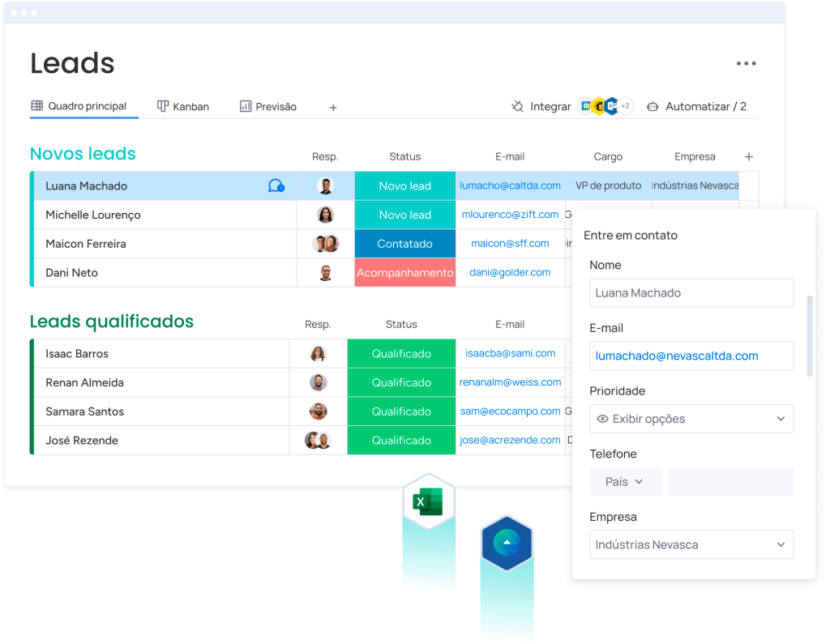Expand the Empresa Indústrias Nevasca dropdown
This screenshot has width=830, height=644.
781,545
